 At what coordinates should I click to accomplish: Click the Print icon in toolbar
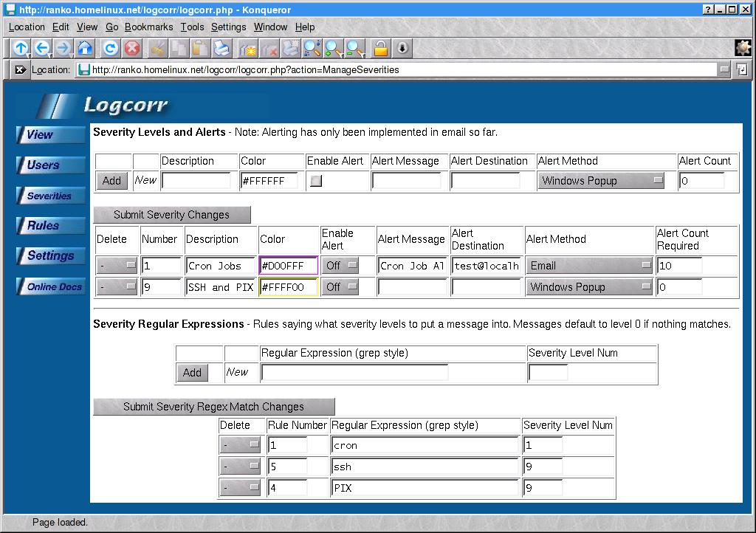point(221,49)
